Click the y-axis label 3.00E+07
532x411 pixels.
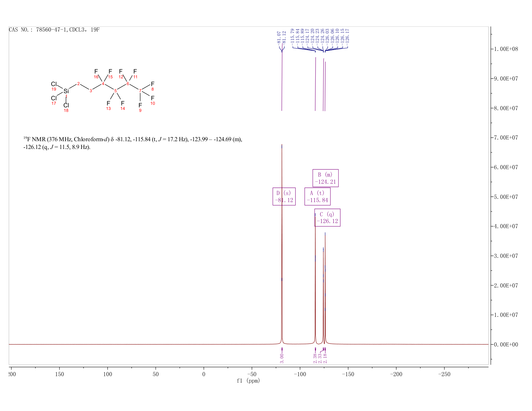click(506, 256)
